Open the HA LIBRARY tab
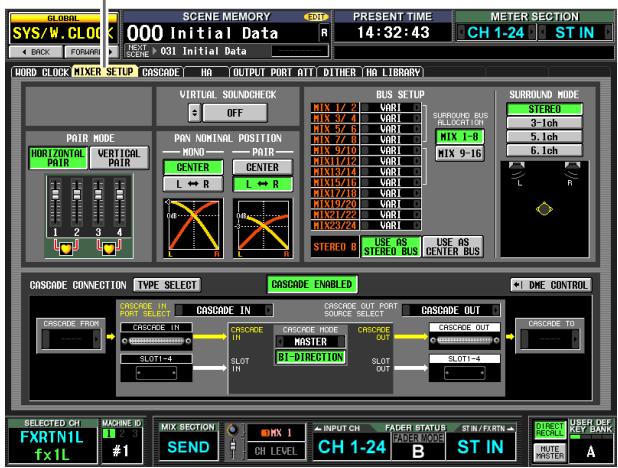 tap(393, 72)
